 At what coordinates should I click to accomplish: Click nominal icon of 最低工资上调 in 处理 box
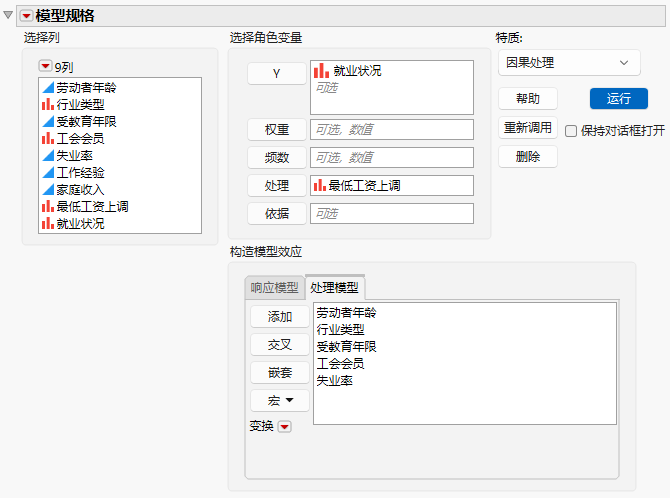click(x=320, y=186)
